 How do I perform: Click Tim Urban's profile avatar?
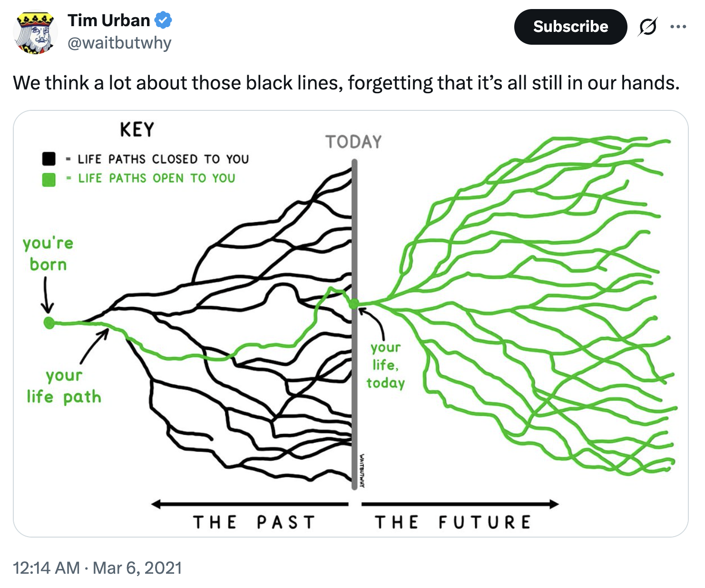(35, 33)
